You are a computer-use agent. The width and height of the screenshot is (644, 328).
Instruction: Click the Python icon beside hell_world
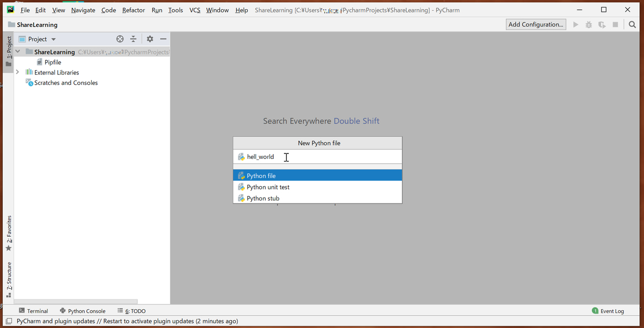241,157
